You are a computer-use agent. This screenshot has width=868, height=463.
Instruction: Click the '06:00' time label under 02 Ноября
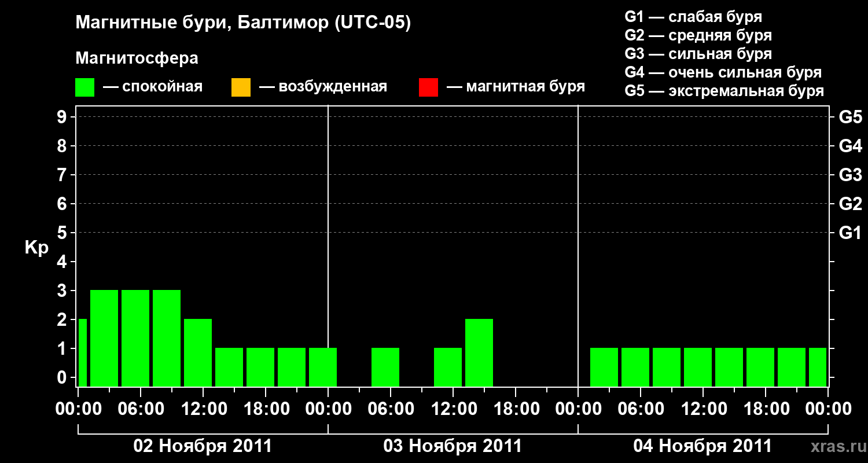pos(141,409)
